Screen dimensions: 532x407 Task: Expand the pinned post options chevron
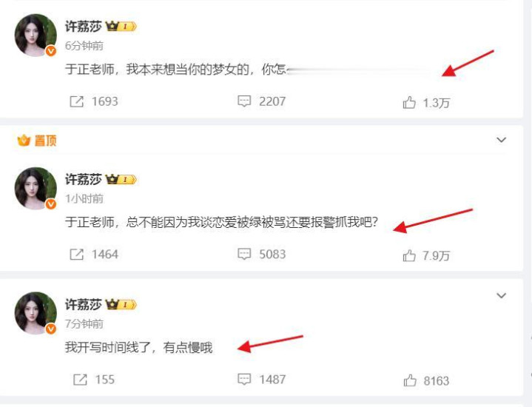pyautogui.click(x=502, y=140)
